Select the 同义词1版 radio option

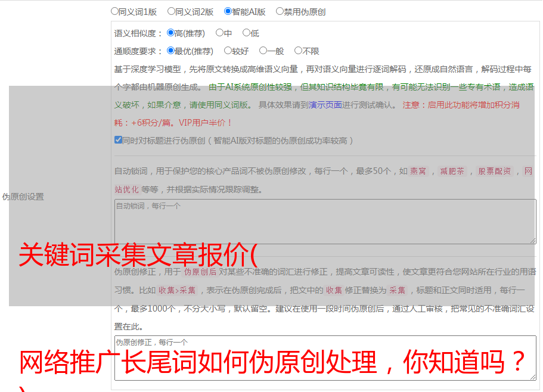click(x=114, y=11)
